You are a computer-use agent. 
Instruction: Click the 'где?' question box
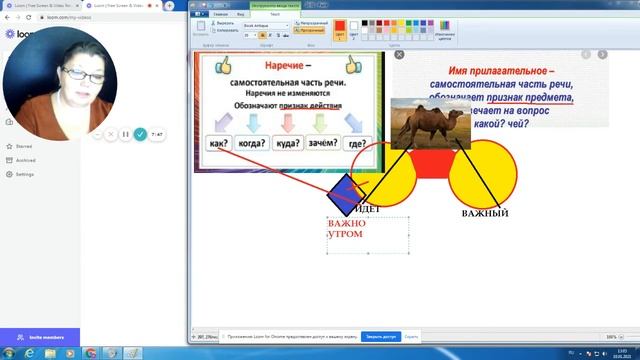357,144
